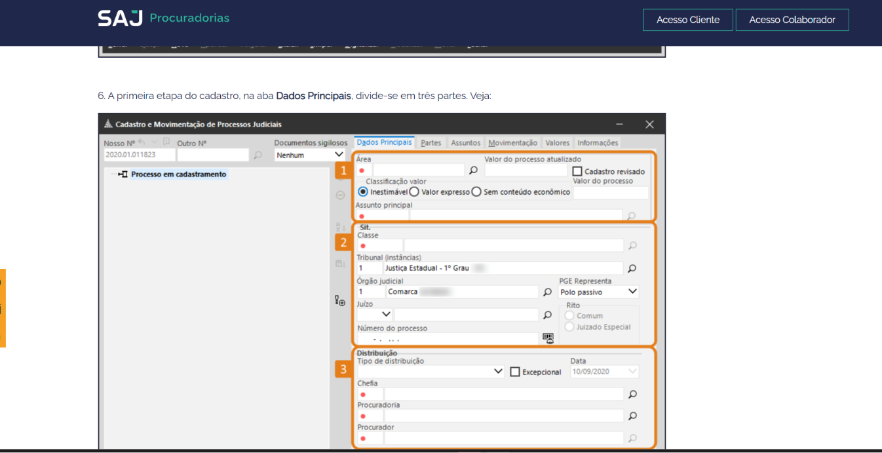Image resolution: width=882 pixels, height=453 pixels.
Task: Click the Procuradoria magnifier icon
Action: pyautogui.click(x=631, y=416)
